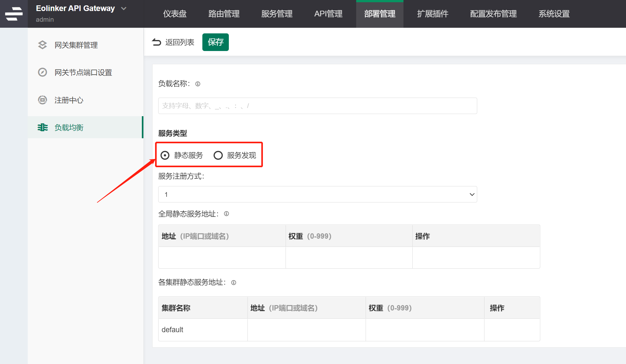Open the 系统设置 tab
The height and width of the screenshot is (364, 626).
(x=554, y=14)
